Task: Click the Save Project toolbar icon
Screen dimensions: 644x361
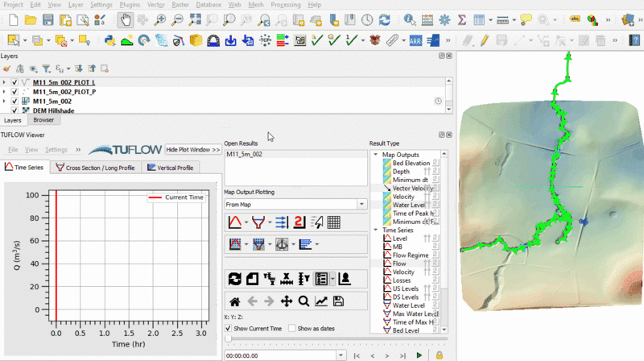Action: point(48,19)
